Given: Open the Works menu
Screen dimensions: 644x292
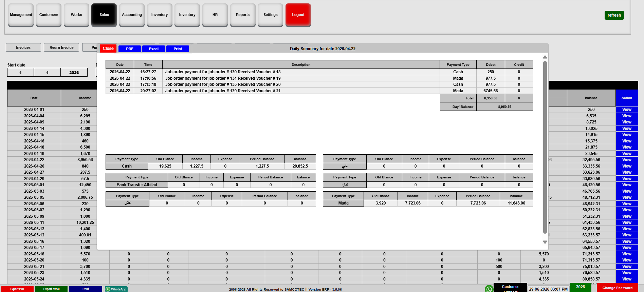Looking at the screenshot, I should tap(76, 15).
